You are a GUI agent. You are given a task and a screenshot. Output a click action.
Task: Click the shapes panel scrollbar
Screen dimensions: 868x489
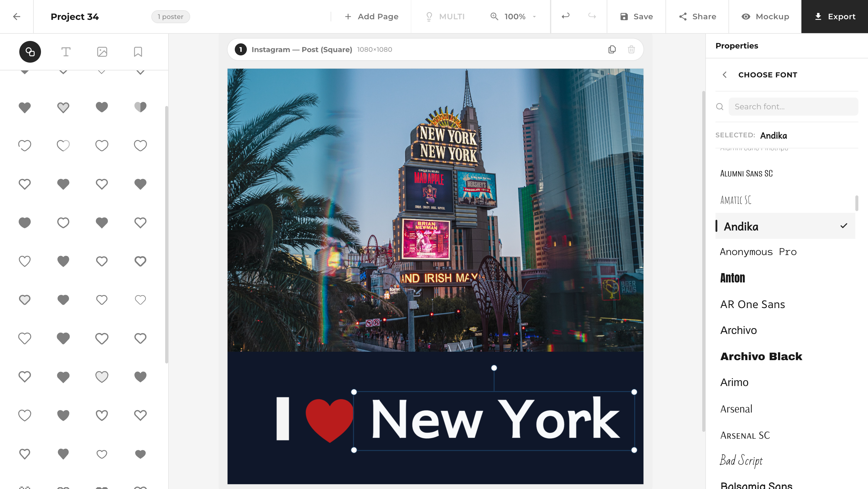pyautogui.click(x=166, y=235)
